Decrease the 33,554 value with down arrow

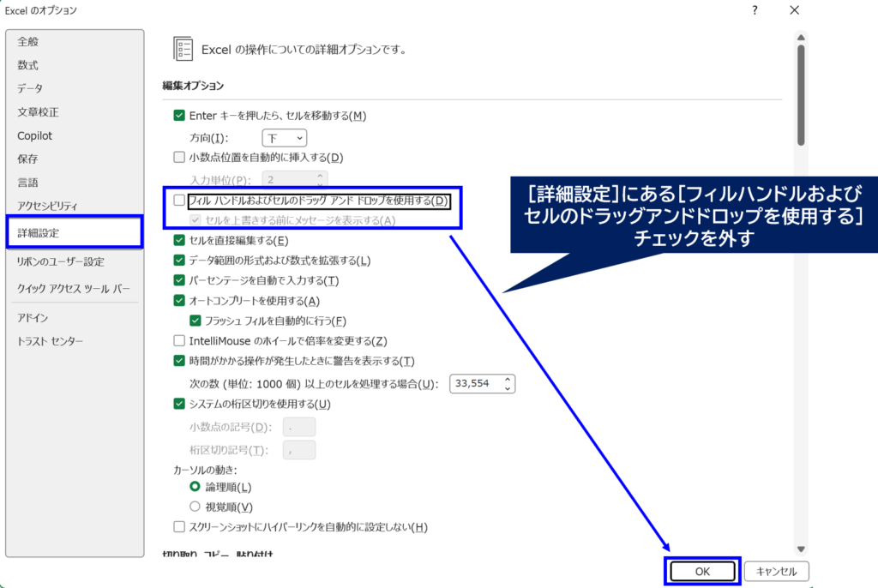[x=508, y=388]
